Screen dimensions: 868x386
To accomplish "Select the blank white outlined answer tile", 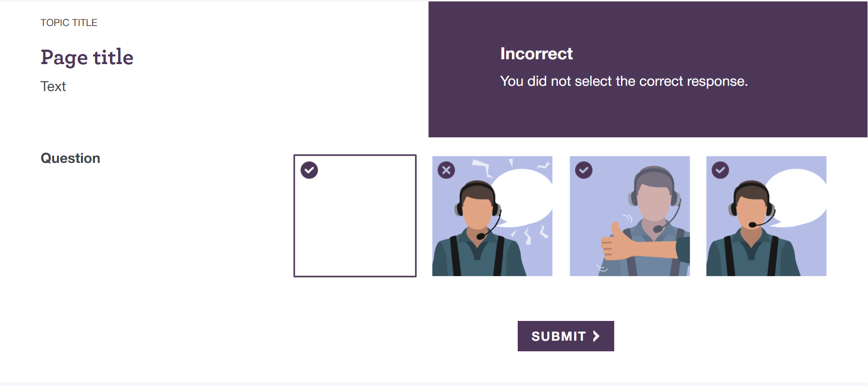I will (355, 216).
